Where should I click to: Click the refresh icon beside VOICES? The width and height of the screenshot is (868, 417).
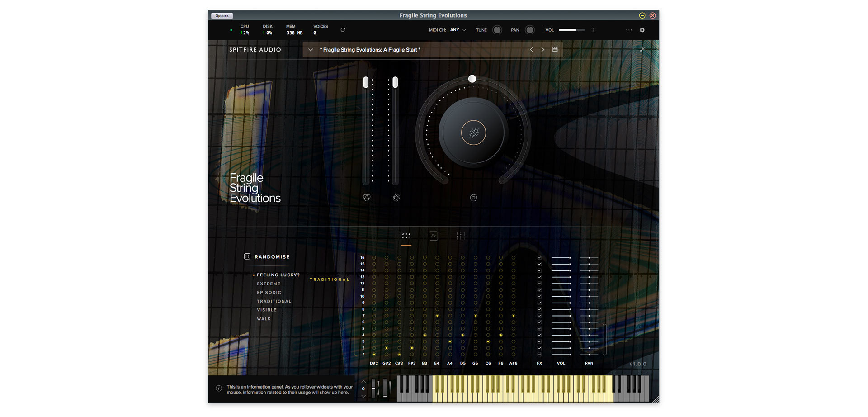click(343, 30)
